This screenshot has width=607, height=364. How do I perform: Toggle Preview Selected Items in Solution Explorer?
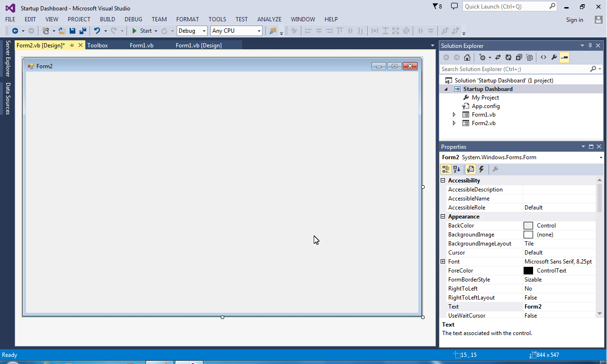[x=564, y=57]
